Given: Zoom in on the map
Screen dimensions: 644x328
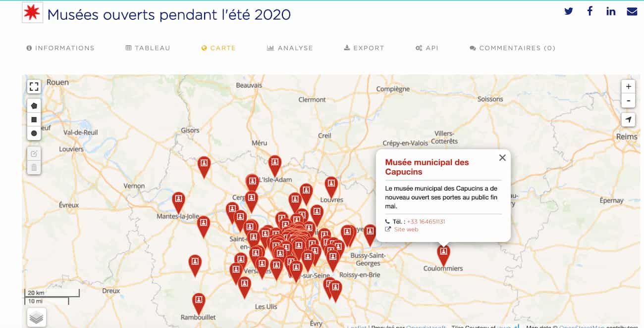Looking at the screenshot, I should click(x=628, y=87).
